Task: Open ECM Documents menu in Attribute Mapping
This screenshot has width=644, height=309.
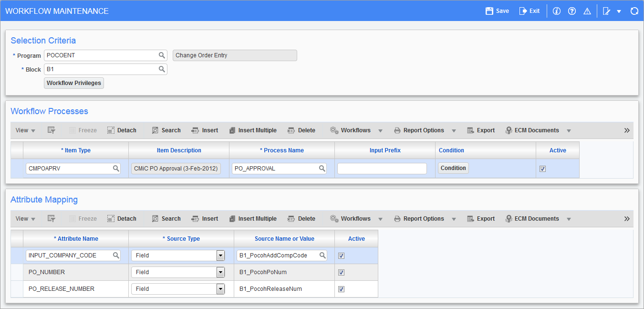Action: [569, 218]
